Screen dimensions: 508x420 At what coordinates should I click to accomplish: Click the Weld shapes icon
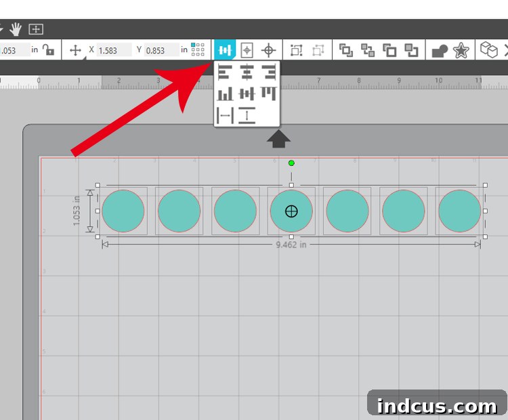click(440, 51)
